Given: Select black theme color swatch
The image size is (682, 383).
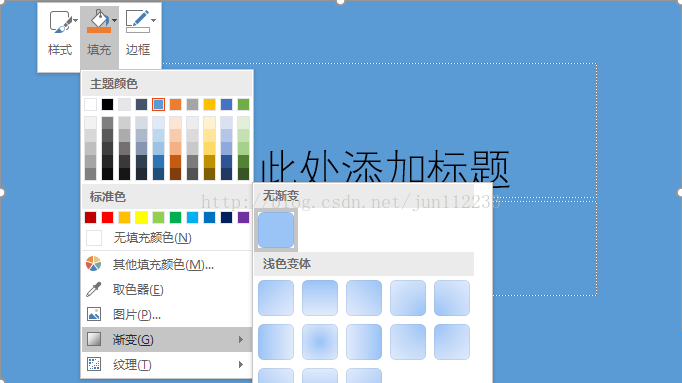Looking at the screenshot, I should (x=107, y=104).
